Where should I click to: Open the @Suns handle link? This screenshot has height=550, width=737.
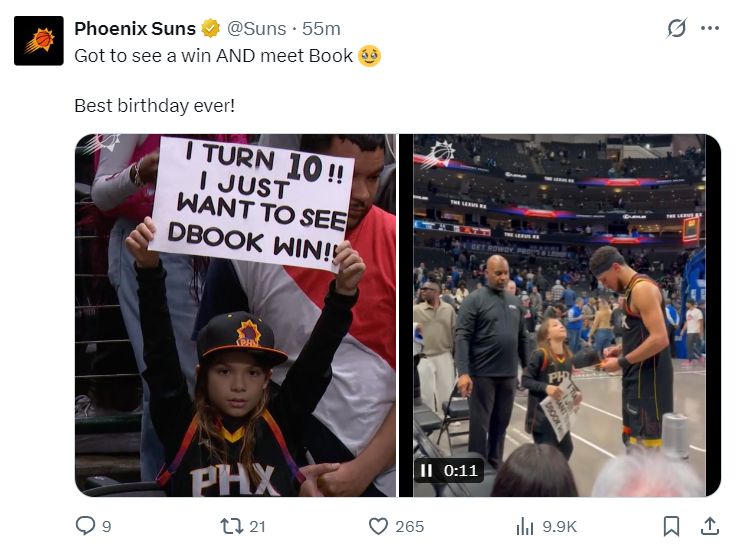pos(259,29)
